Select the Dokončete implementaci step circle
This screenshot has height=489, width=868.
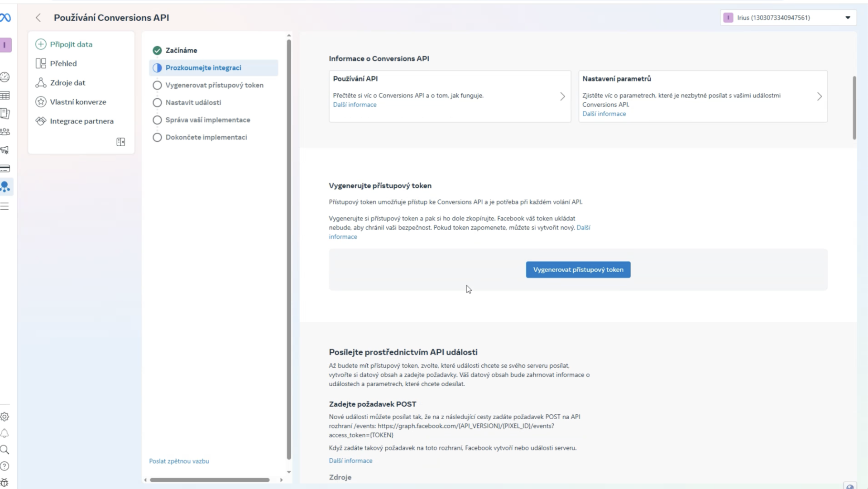tap(157, 137)
